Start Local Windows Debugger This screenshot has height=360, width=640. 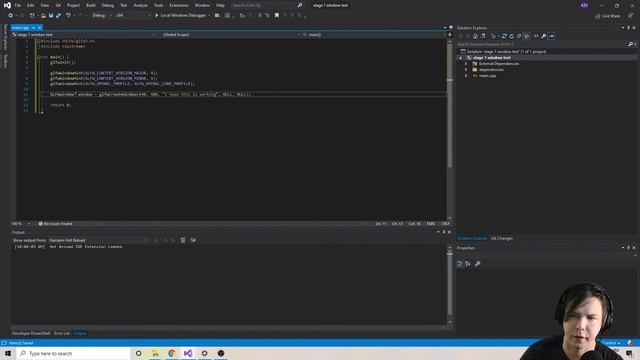point(180,16)
